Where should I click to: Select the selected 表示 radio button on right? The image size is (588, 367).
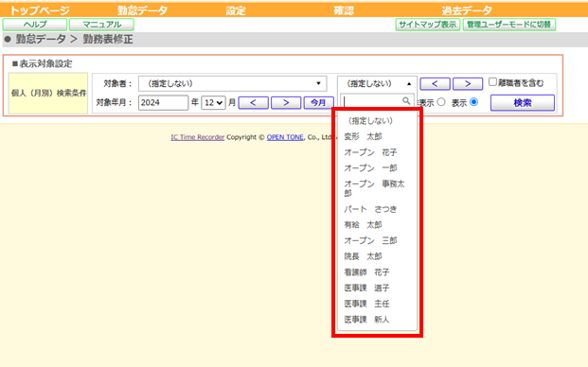474,102
